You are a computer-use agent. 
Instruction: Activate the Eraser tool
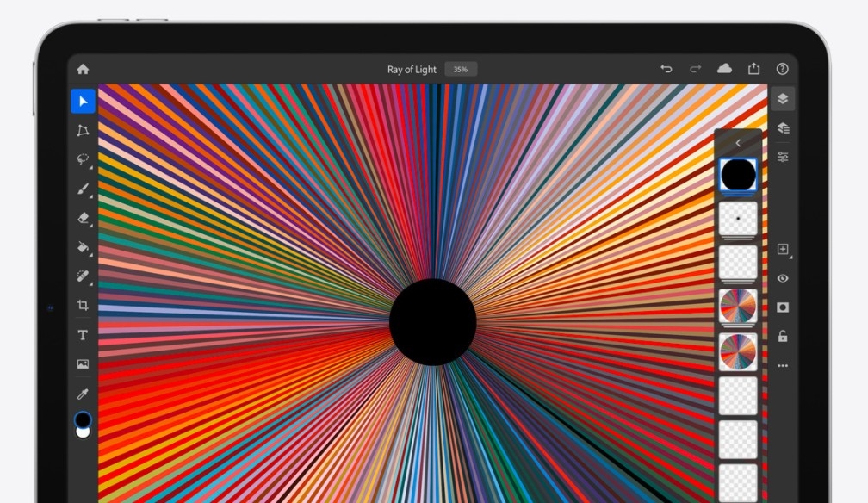[83, 218]
